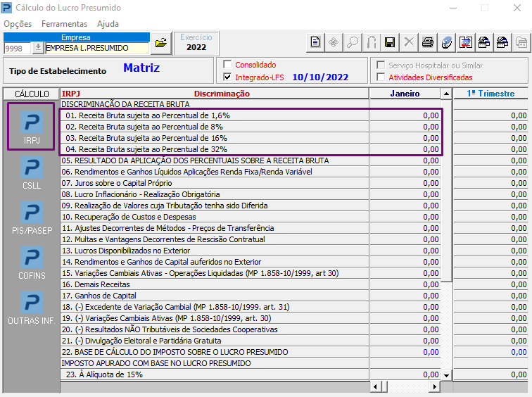Viewport: 532px width, 397px height.
Task: Select row 23. À Alíquota de 15%
Action: pyautogui.click(x=215, y=374)
